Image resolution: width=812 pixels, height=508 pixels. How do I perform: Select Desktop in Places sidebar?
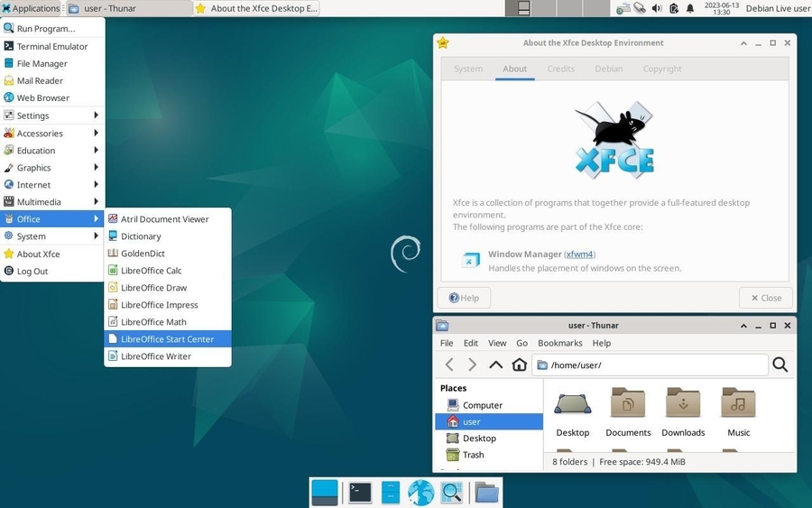coord(489,439)
